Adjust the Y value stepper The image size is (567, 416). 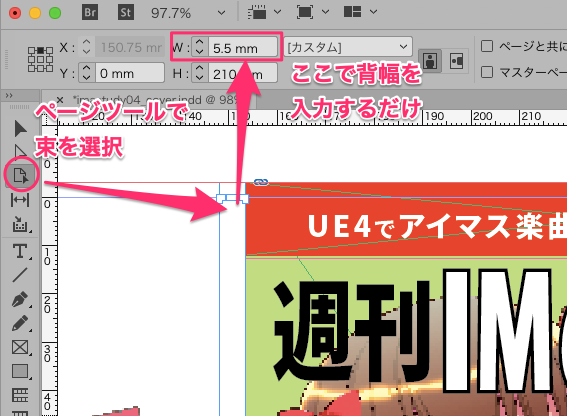[x=86, y=73]
